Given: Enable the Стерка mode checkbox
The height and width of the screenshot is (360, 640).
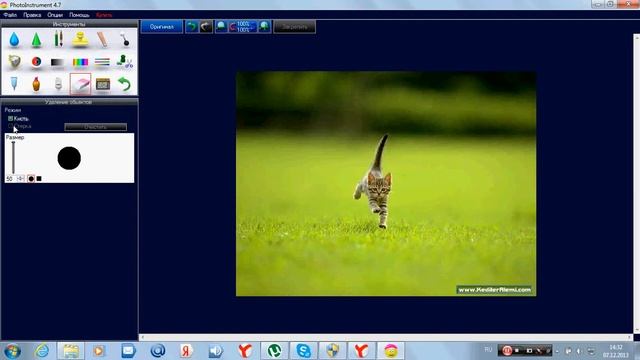Looking at the screenshot, I should pos(11,126).
